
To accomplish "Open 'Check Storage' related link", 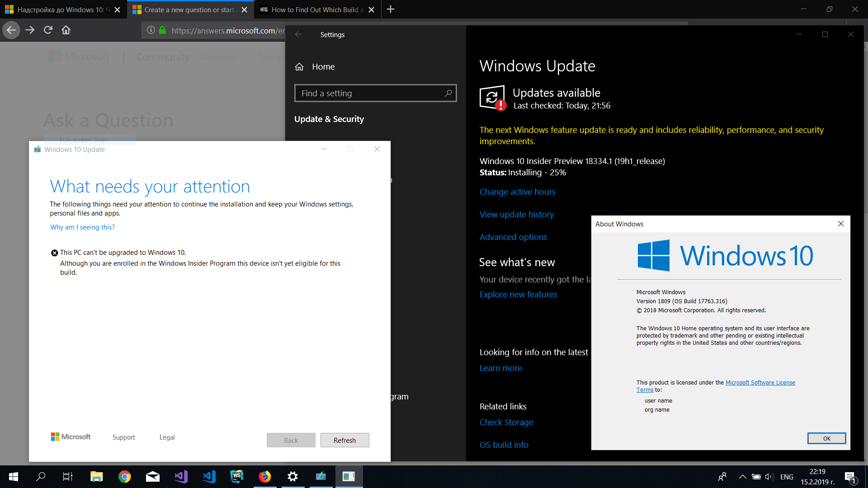I will point(506,422).
